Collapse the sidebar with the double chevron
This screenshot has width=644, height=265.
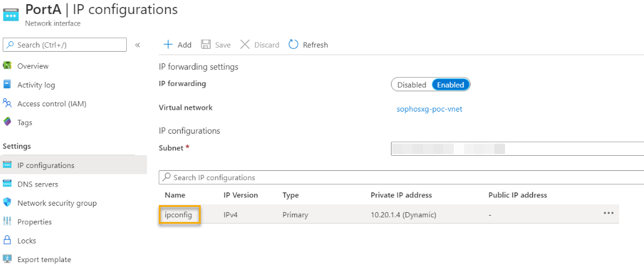pos(138,45)
